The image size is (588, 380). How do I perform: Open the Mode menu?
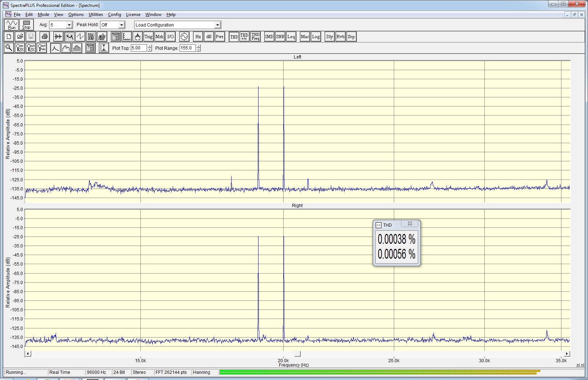click(x=43, y=15)
